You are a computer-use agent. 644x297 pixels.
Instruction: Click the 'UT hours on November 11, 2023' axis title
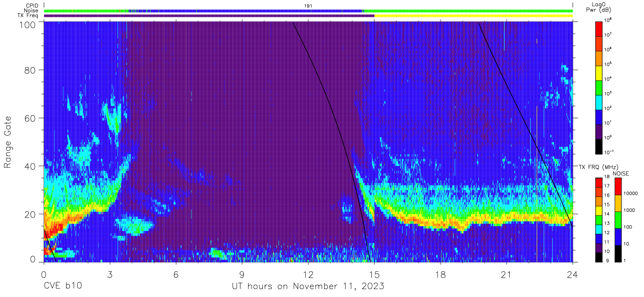[x=308, y=287]
